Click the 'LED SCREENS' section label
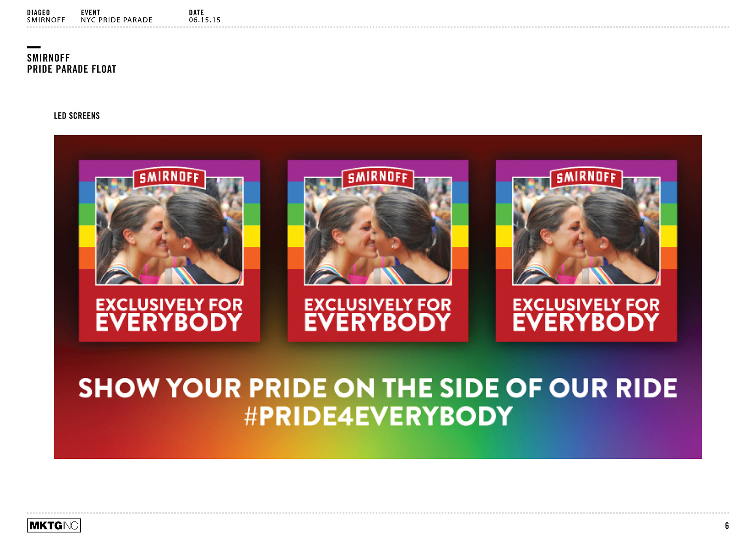Viewport: 756px width, 540px height. click(x=77, y=116)
